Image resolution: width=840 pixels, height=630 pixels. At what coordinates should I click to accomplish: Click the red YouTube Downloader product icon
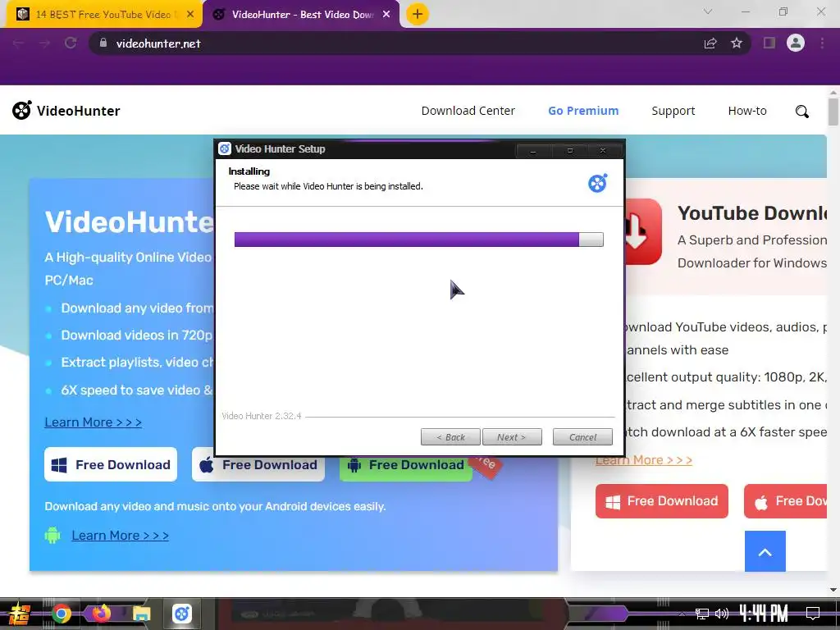(x=642, y=231)
